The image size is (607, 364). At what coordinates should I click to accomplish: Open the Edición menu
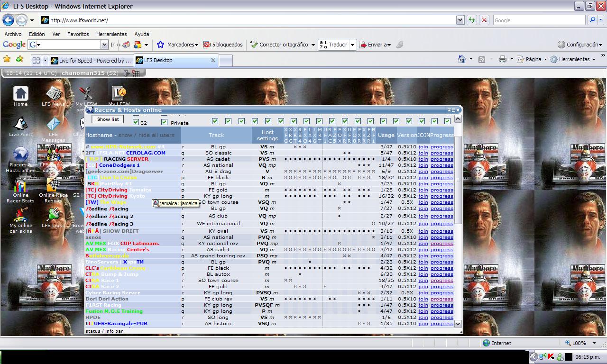(x=37, y=34)
